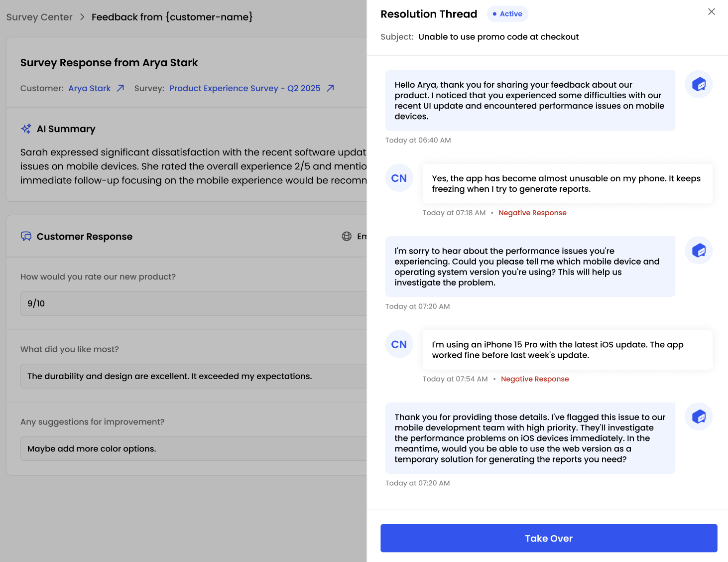Click the AI Summary sparkles icon

(26, 129)
